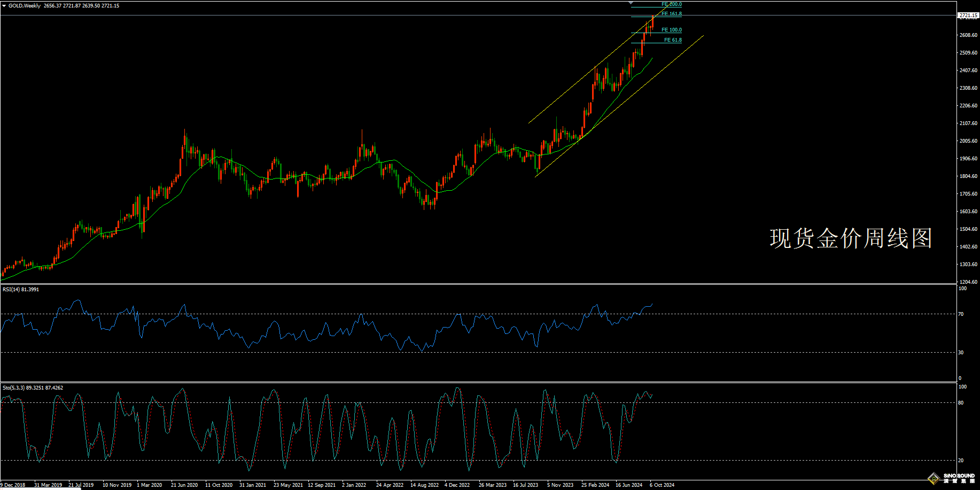The height and width of the screenshot is (490, 980).
Task: Click the Sino Sound diamond logo
Action: tap(934, 478)
